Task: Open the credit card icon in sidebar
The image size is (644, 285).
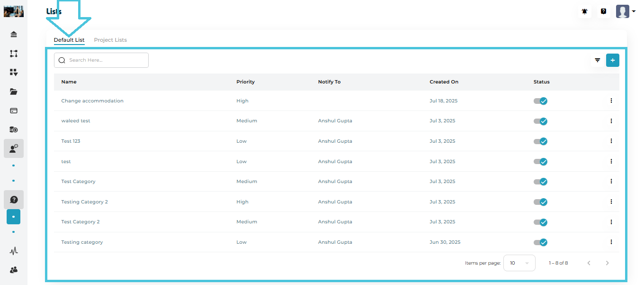Action: click(14, 110)
